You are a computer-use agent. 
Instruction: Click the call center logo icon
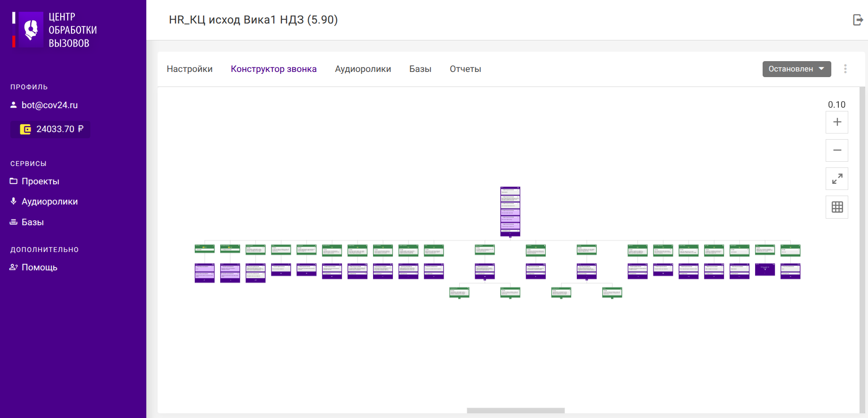point(31,30)
